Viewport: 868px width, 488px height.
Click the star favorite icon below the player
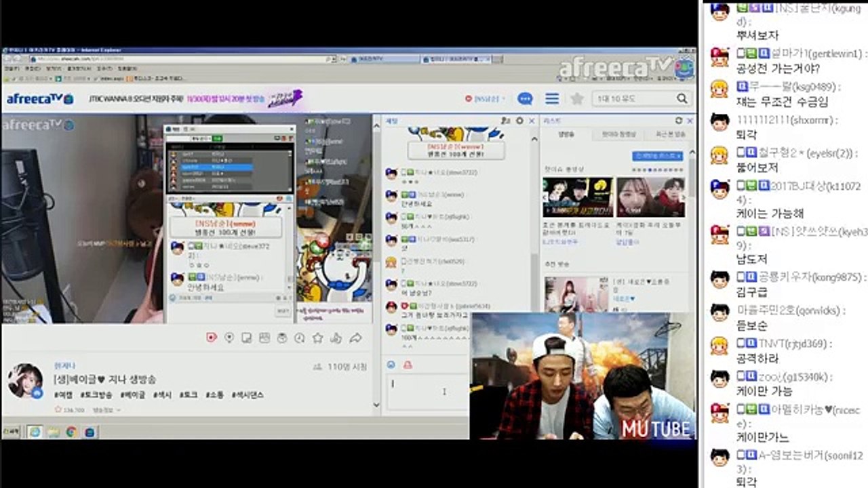(317, 338)
